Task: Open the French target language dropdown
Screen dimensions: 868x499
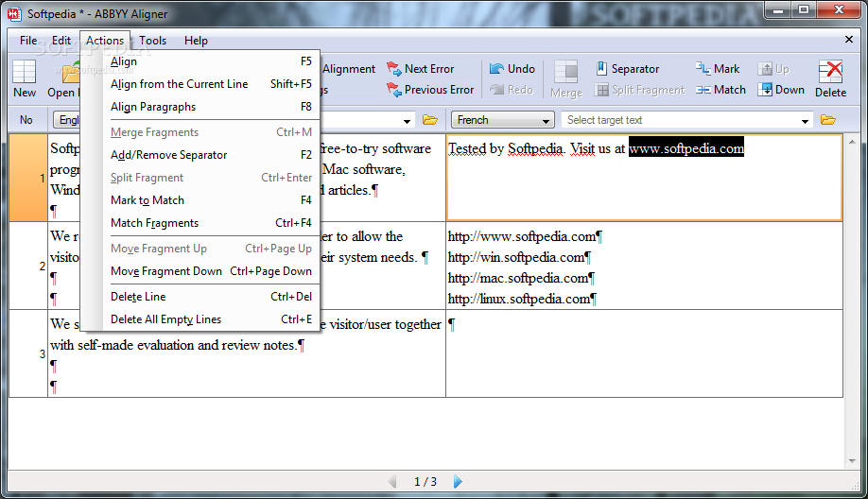Action: pos(503,120)
